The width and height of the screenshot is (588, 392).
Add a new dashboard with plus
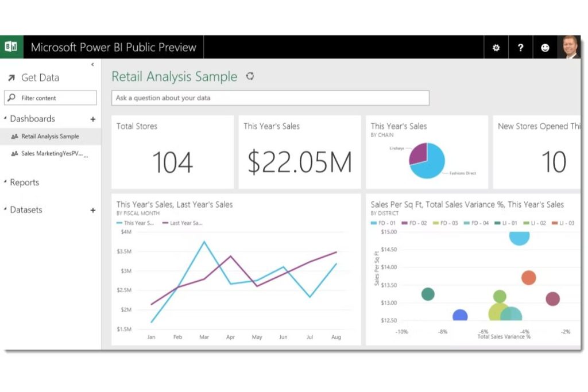click(x=92, y=119)
